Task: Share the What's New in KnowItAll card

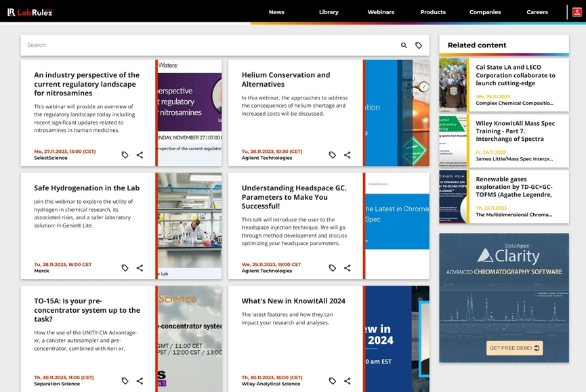Action: 347,380
